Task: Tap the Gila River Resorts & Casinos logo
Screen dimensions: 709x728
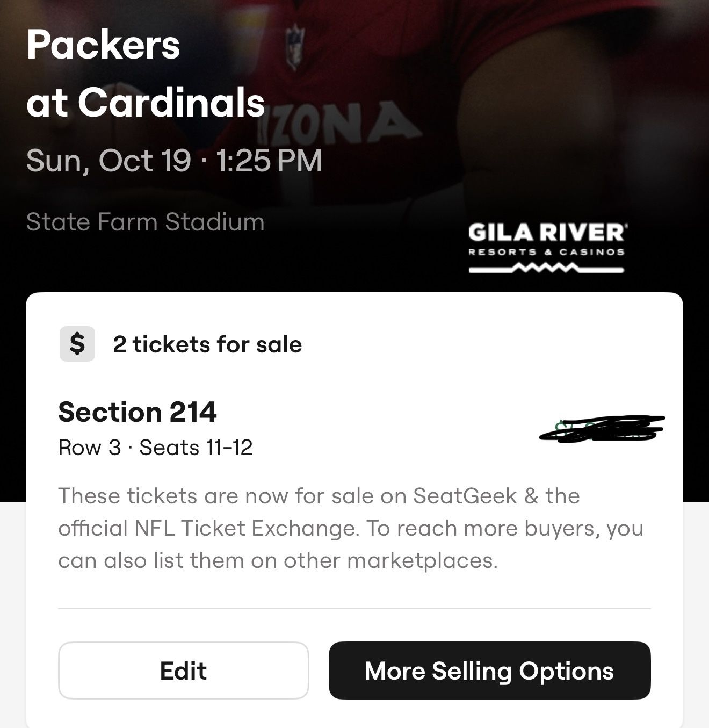Action: coord(546,242)
